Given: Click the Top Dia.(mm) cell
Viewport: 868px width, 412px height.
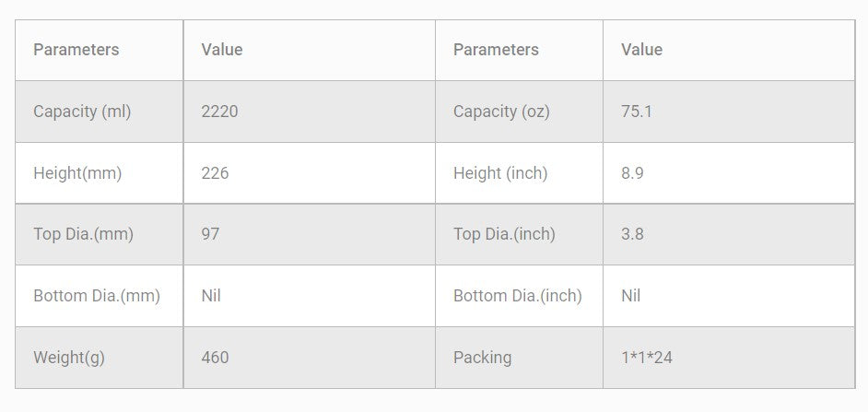Looking at the screenshot, I should [83, 234].
